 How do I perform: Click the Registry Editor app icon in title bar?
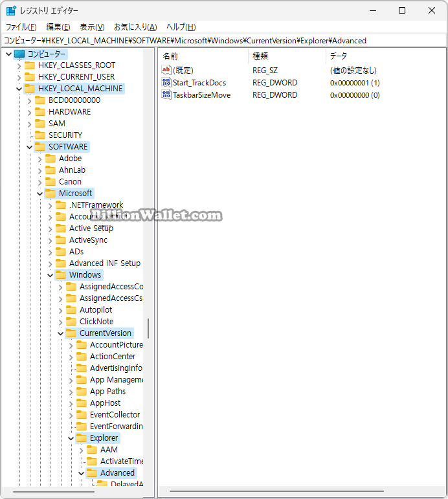11,10
